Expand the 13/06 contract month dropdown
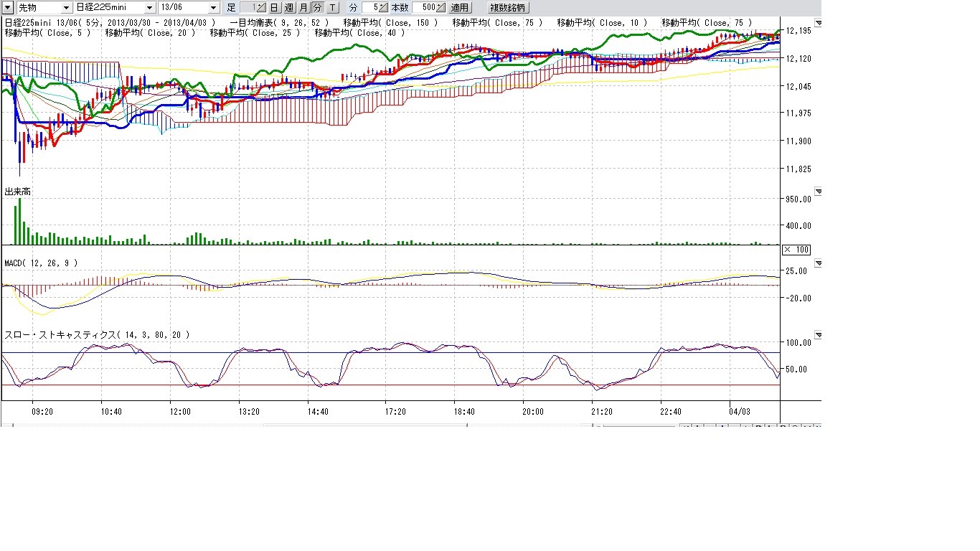The height and width of the screenshot is (551, 980). [x=214, y=7]
